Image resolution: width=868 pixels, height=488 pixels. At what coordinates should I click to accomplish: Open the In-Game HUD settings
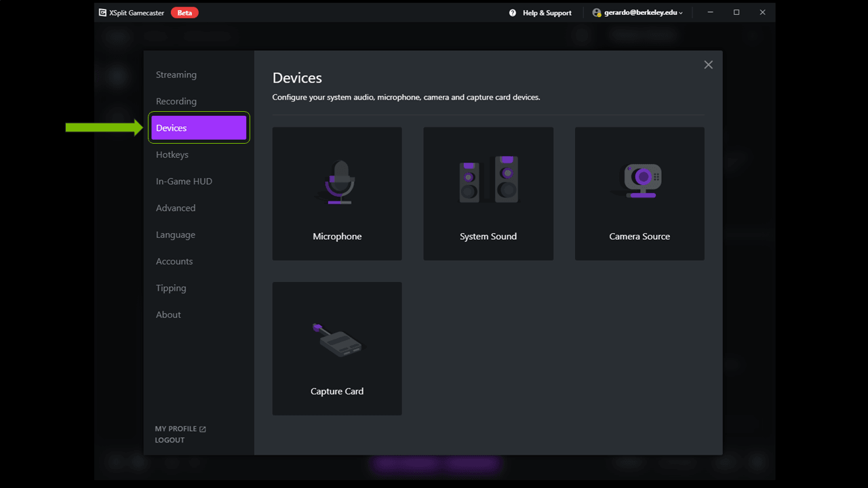pos(184,181)
